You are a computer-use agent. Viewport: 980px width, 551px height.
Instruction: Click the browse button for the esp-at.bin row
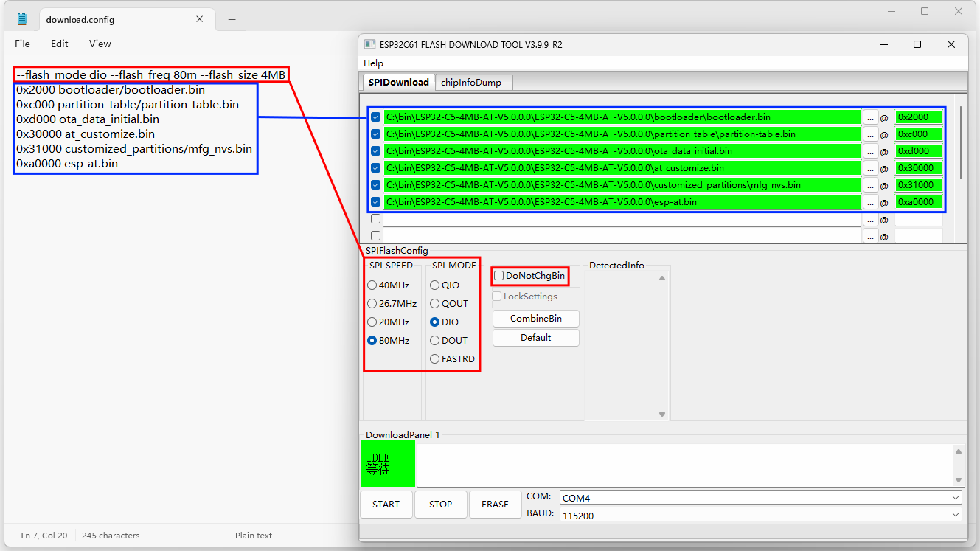click(870, 202)
